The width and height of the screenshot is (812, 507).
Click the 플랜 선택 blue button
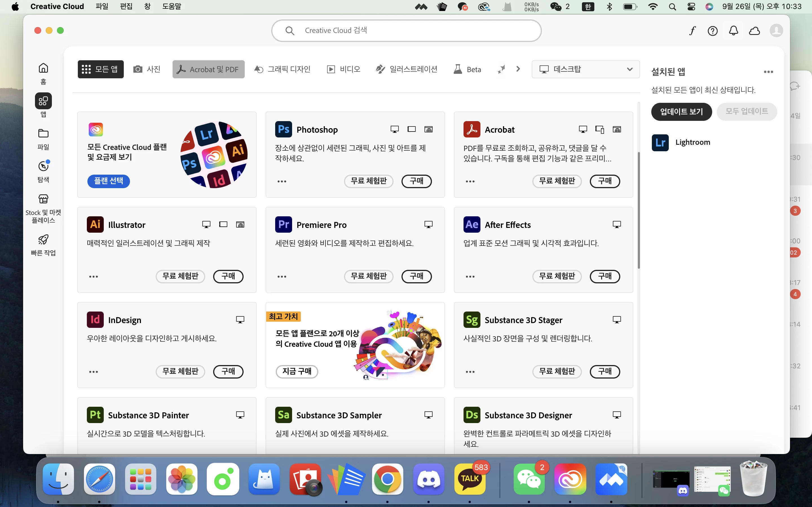pos(108,181)
